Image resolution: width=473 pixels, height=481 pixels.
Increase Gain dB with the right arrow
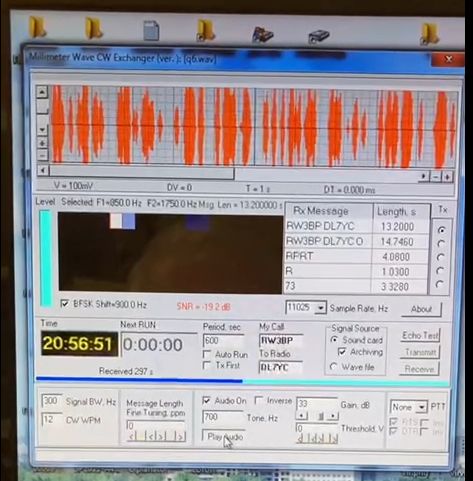tap(333, 416)
